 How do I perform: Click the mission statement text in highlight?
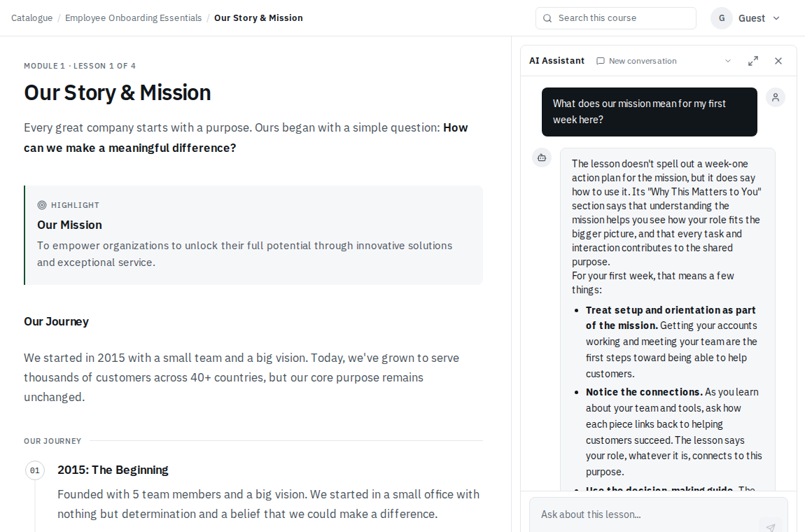(244, 253)
